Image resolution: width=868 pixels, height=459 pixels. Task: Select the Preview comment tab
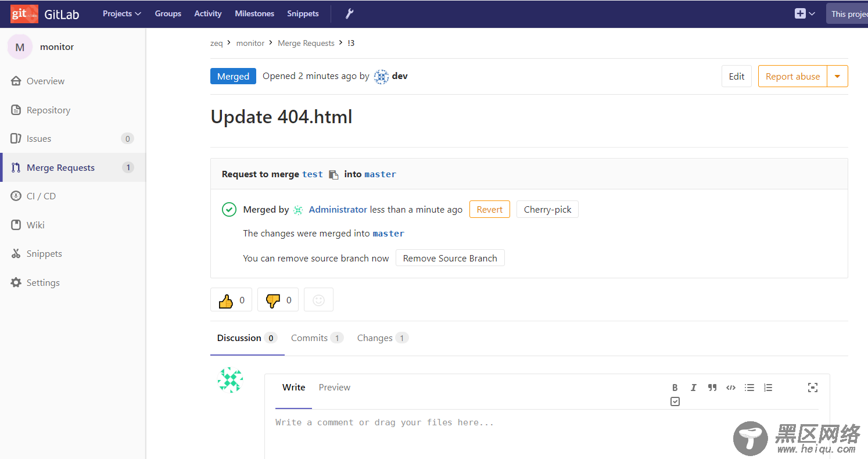(335, 388)
